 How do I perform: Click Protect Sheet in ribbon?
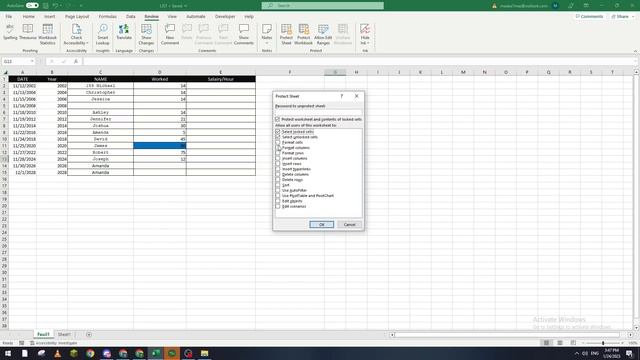pyautogui.click(x=286, y=34)
